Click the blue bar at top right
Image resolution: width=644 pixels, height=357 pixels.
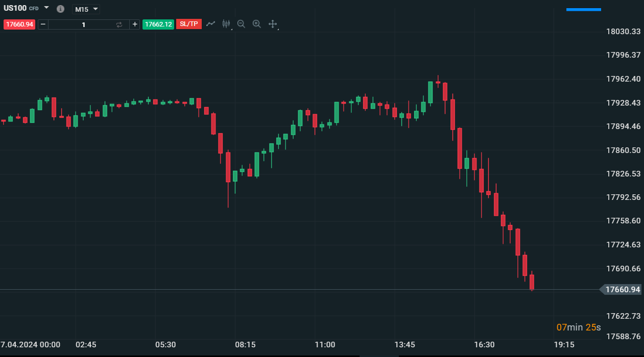[x=583, y=9]
